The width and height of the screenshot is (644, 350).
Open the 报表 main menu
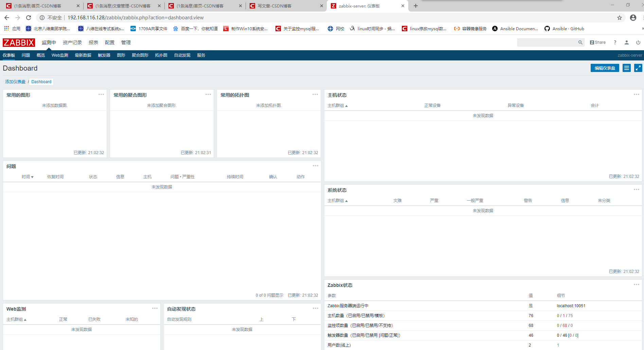tap(93, 42)
